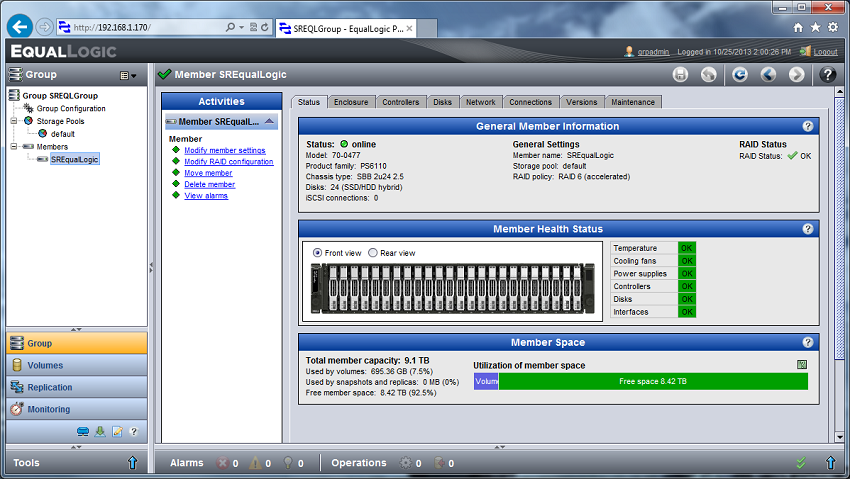
Task: Open Help with the toolbar question mark
Action: [x=828, y=75]
